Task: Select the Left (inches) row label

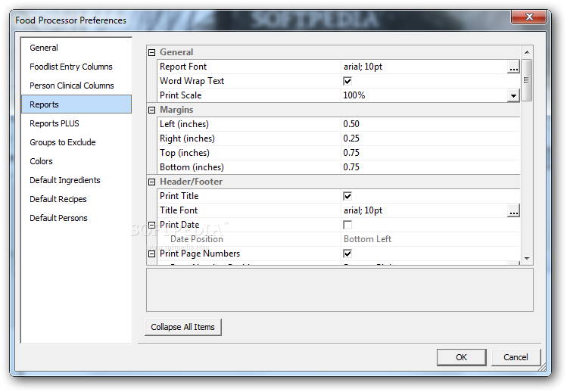Action: [184, 124]
